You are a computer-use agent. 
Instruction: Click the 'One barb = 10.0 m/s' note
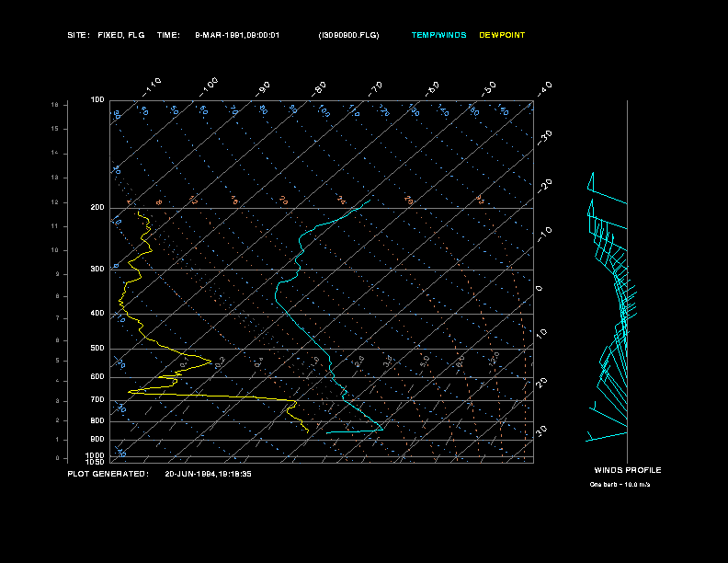[x=620, y=485]
